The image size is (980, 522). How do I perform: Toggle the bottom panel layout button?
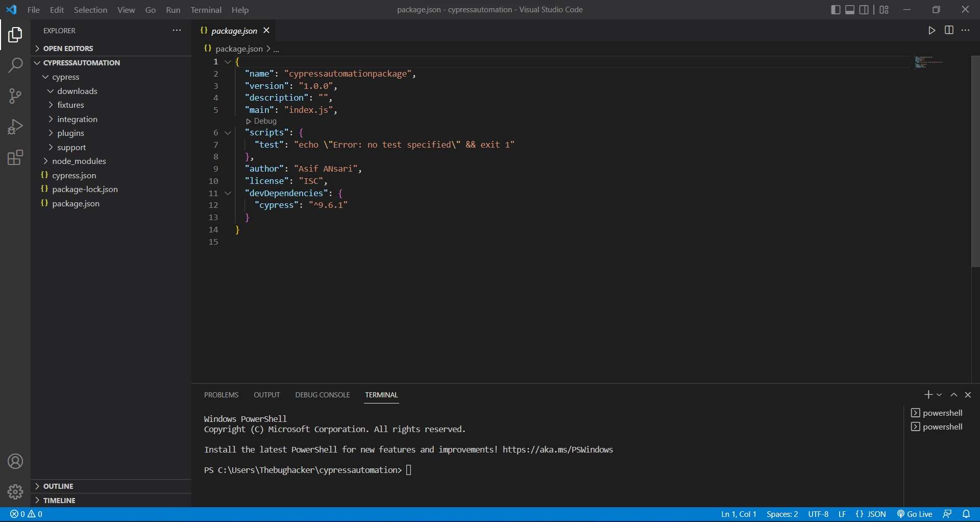(850, 10)
